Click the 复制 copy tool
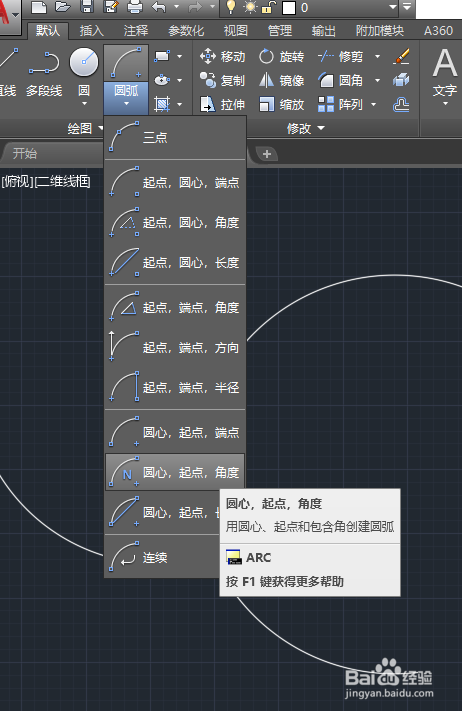Screen dimensions: 462x711 (222, 81)
